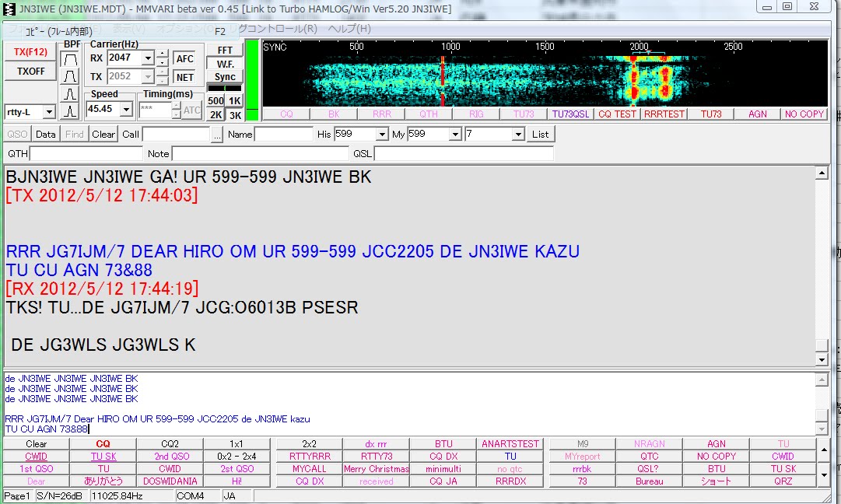Open the RX carrier frequency dropdown
The height and width of the screenshot is (504, 841).
149,58
